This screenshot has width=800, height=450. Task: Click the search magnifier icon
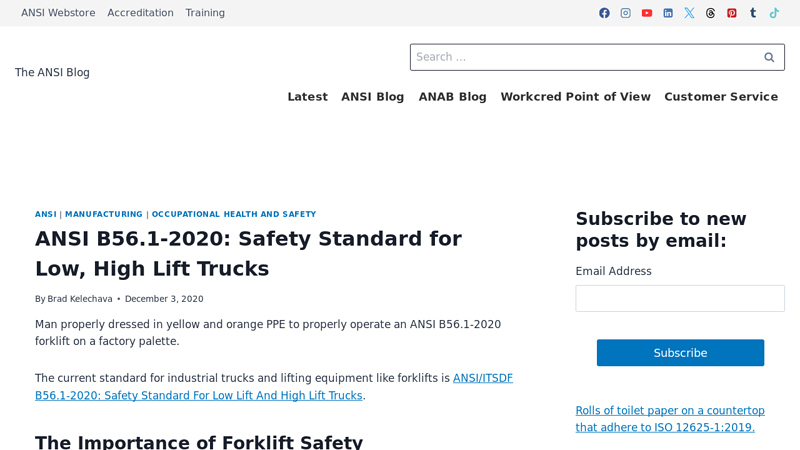click(x=769, y=57)
